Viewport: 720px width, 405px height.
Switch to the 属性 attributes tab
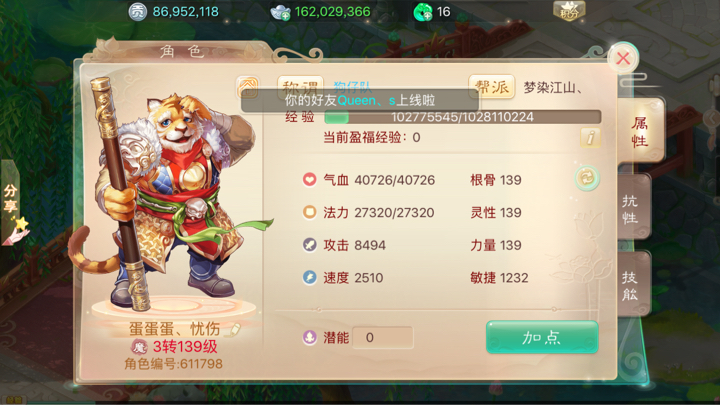(640, 131)
